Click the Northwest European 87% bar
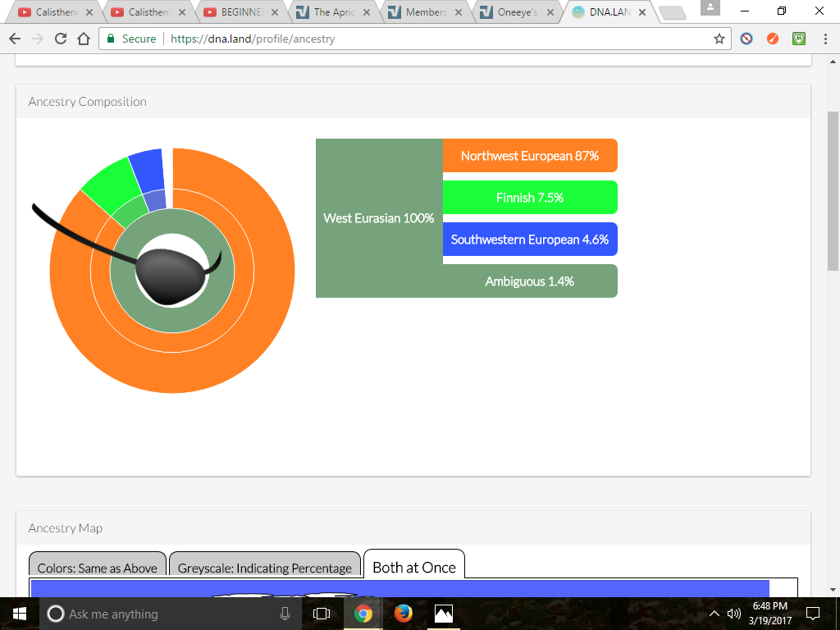Viewport: 840px width, 630px height. (529, 156)
